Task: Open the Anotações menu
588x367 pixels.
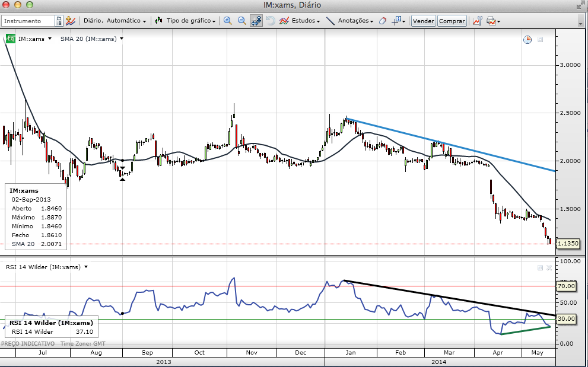Action: pyautogui.click(x=350, y=21)
